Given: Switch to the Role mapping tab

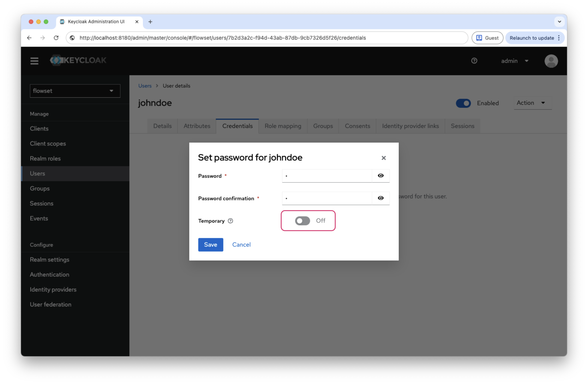Looking at the screenshot, I should tap(283, 126).
